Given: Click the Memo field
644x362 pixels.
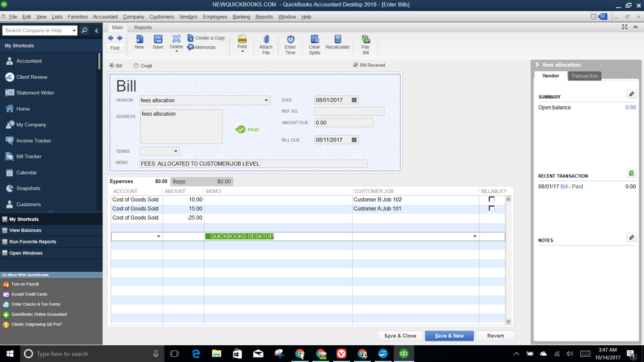Looking at the screenshot, I should coord(253,164).
